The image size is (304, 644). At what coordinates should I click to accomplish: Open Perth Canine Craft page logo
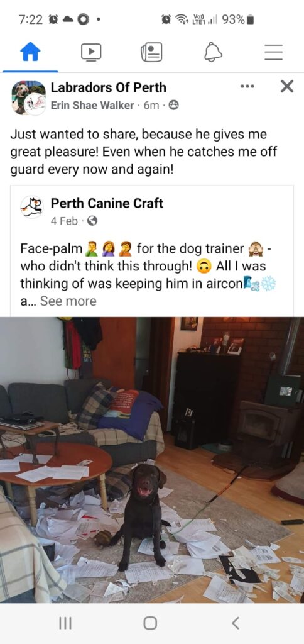click(x=31, y=206)
